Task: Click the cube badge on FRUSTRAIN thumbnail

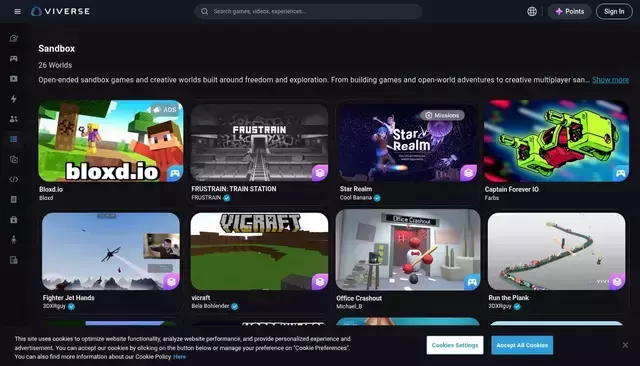Action: (x=320, y=173)
